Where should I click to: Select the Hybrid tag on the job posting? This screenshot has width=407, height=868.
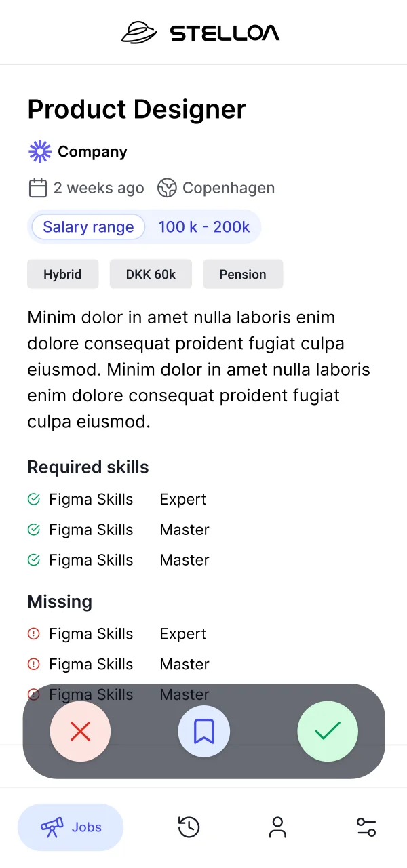pyautogui.click(x=62, y=274)
